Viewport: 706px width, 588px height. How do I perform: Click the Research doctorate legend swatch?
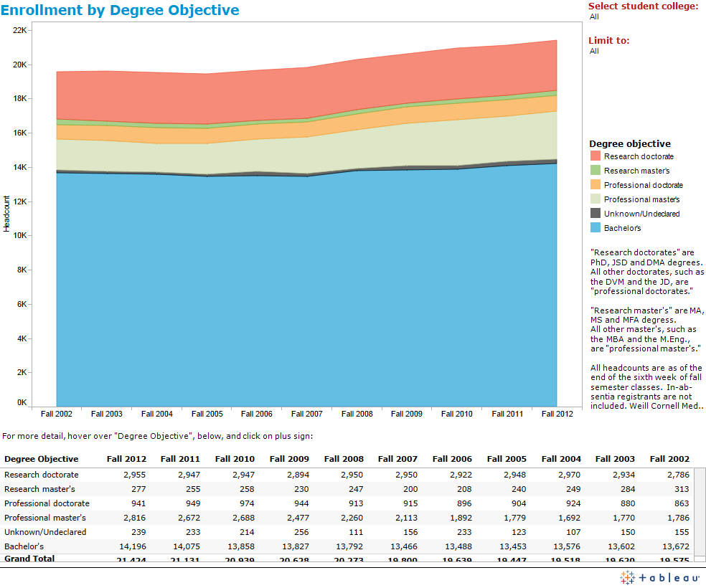tap(596, 156)
